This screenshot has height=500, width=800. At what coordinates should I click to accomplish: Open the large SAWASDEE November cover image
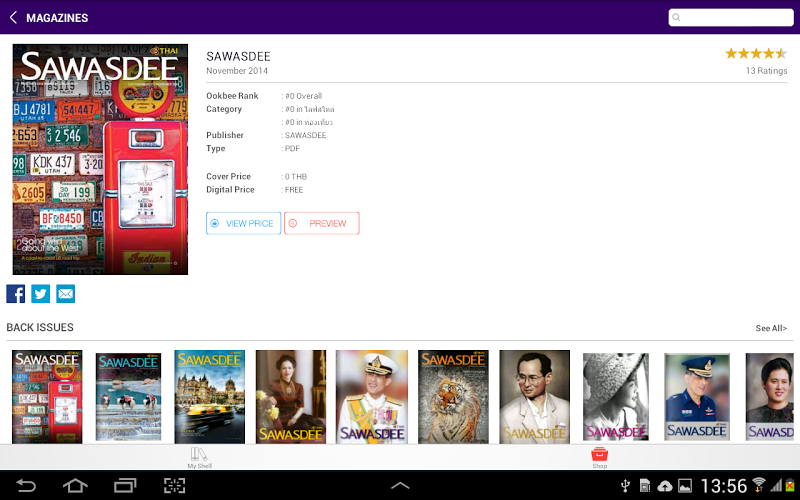pyautogui.click(x=100, y=159)
